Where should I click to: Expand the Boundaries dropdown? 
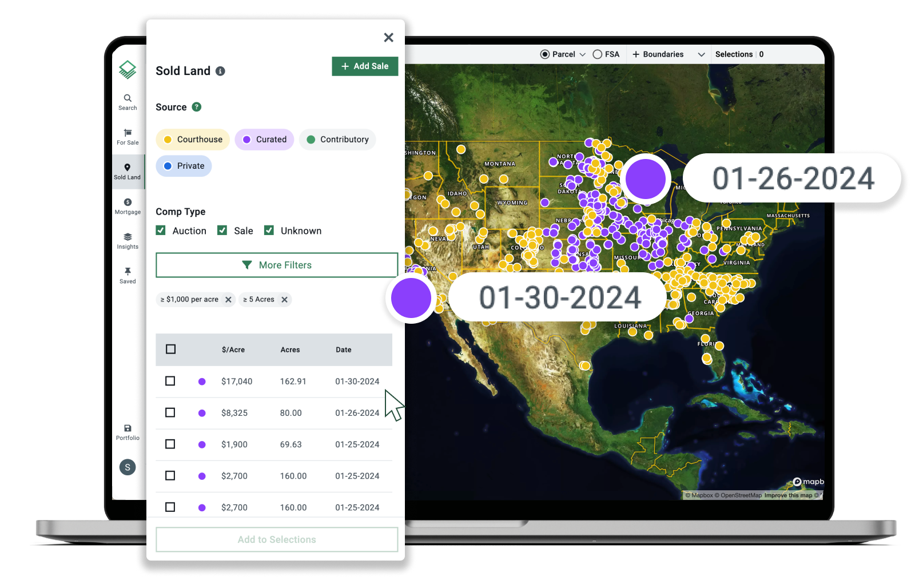701,54
